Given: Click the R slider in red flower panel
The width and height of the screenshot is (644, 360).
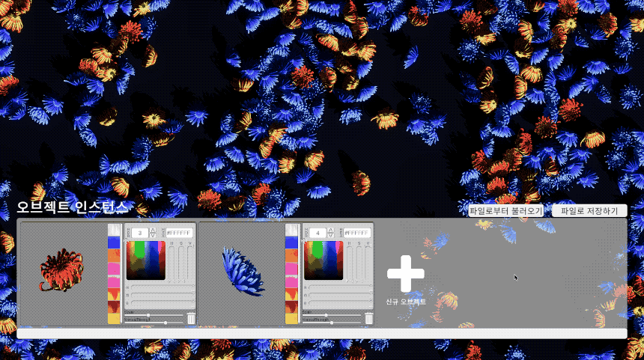Looking at the screenshot, I should 162,287.
